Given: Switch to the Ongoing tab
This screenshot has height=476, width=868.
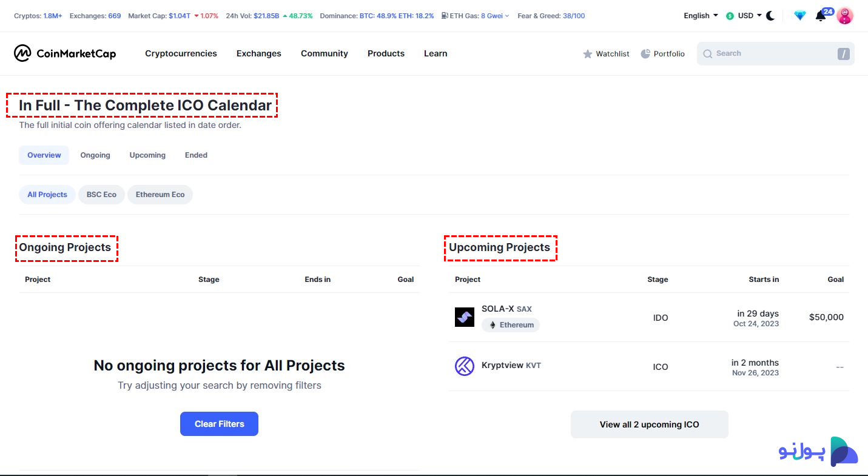Looking at the screenshot, I should (95, 155).
